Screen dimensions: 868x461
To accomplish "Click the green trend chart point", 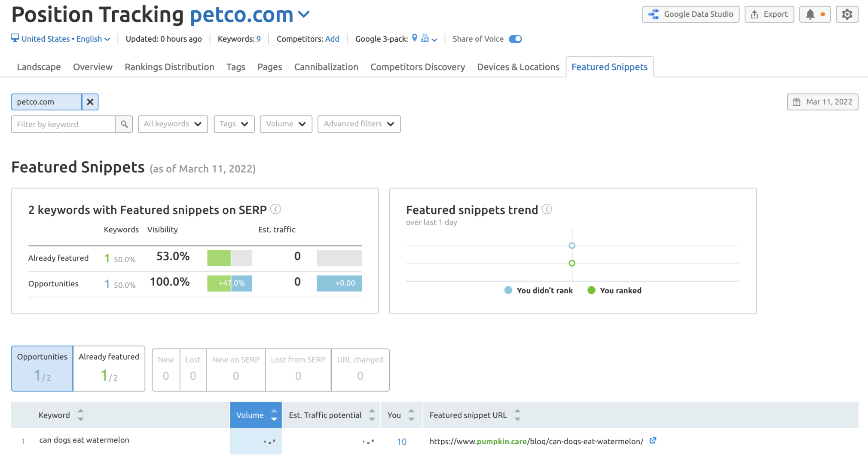I will [x=572, y=263].
